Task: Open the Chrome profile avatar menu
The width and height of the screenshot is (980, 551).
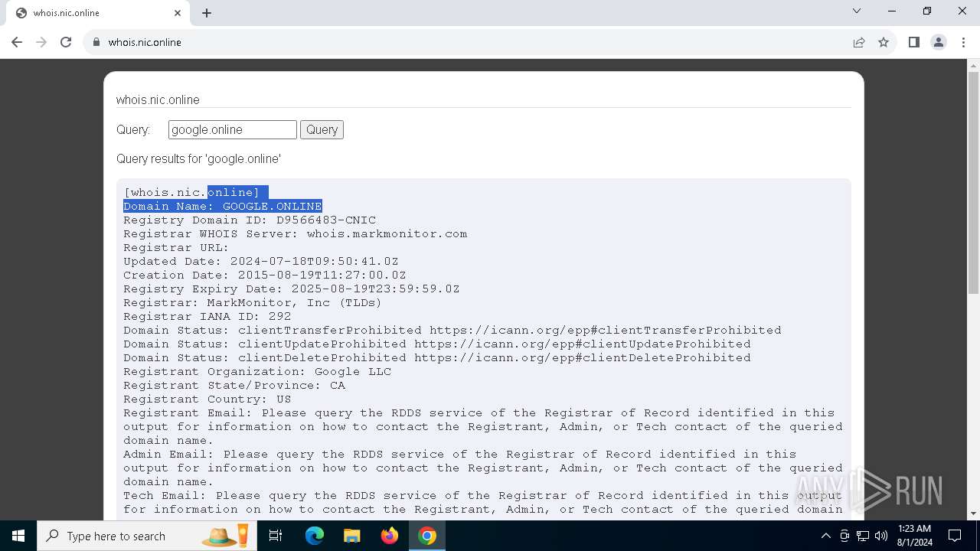Action: (939, 42)
